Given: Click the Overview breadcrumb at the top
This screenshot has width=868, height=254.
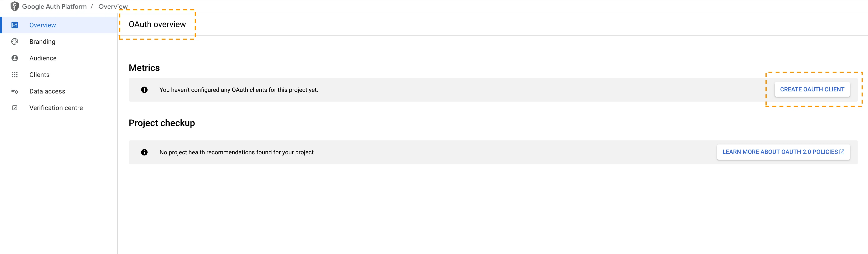Looking at the screenshot, I should tap(113, 6).
